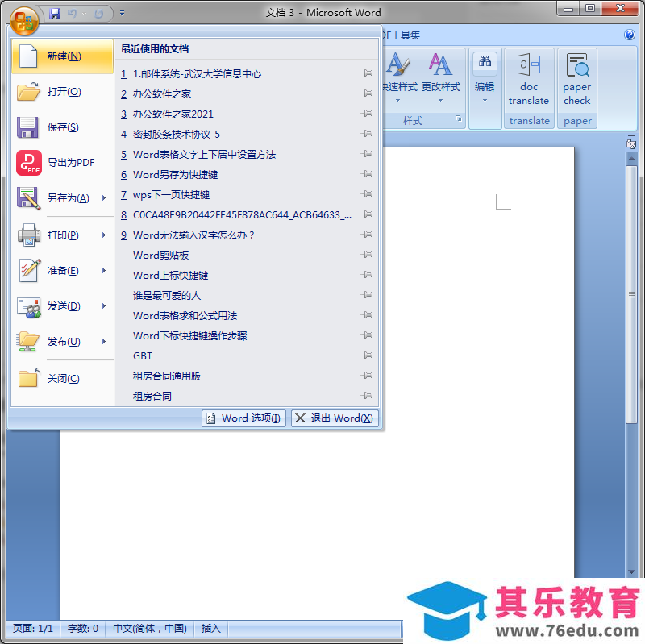Viewport: 645px width, 644px height.
Task: Pin the document 密封胶条技术协议-5
Action: [x=367, y=134]
